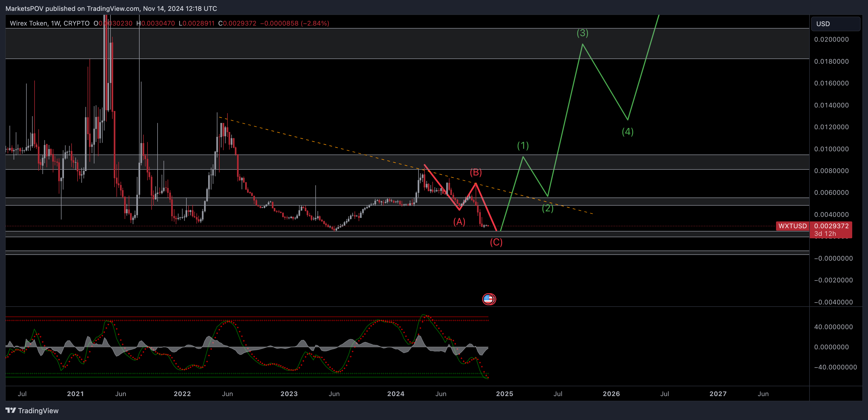868x420 pixels.
Task: Click the 0.0200000 price axis label
Action: pos(831,39)
